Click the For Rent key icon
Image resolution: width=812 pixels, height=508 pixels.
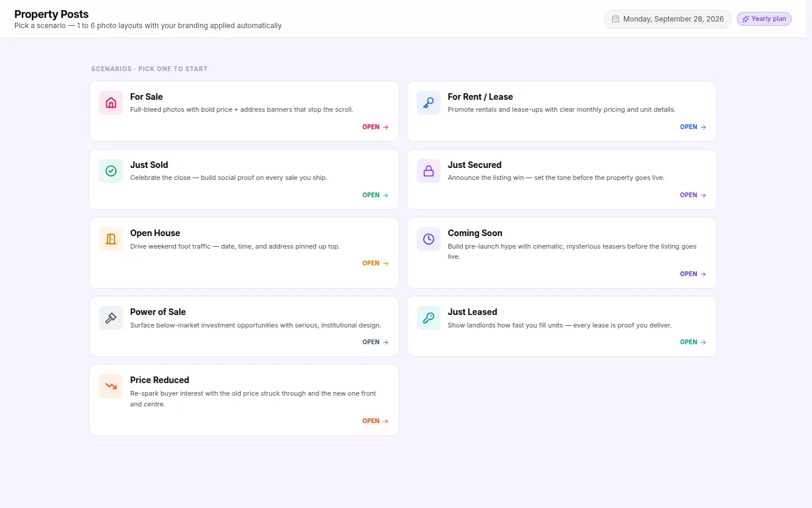[429, 103]
